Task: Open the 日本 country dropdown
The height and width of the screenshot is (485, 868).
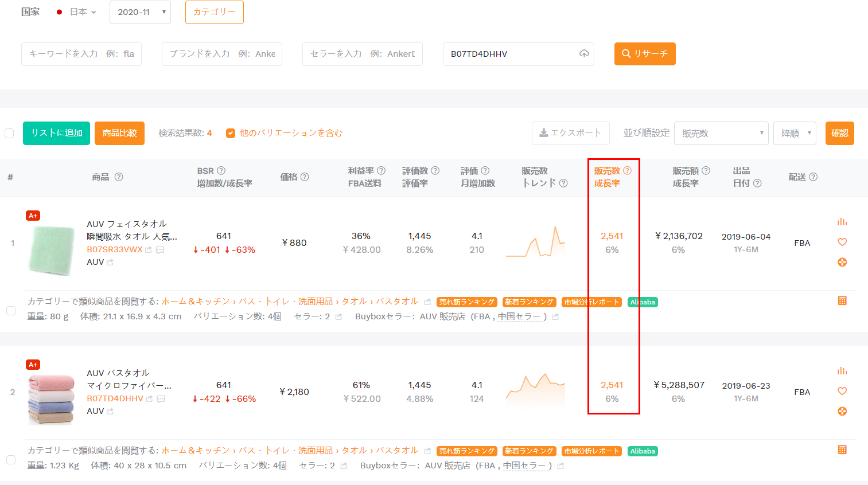Action: [x=77, y=11]
